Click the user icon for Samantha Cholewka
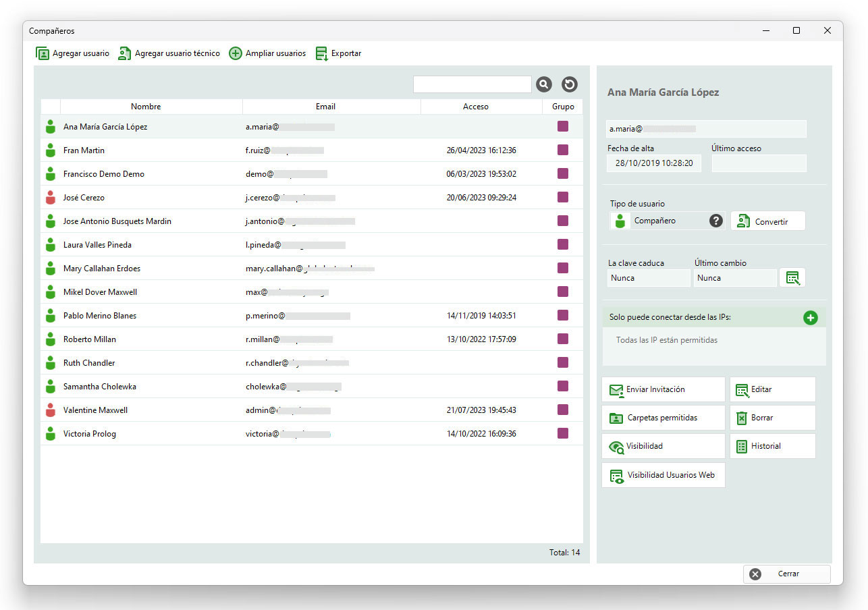 pyautogui.click(x=50, y=387)
